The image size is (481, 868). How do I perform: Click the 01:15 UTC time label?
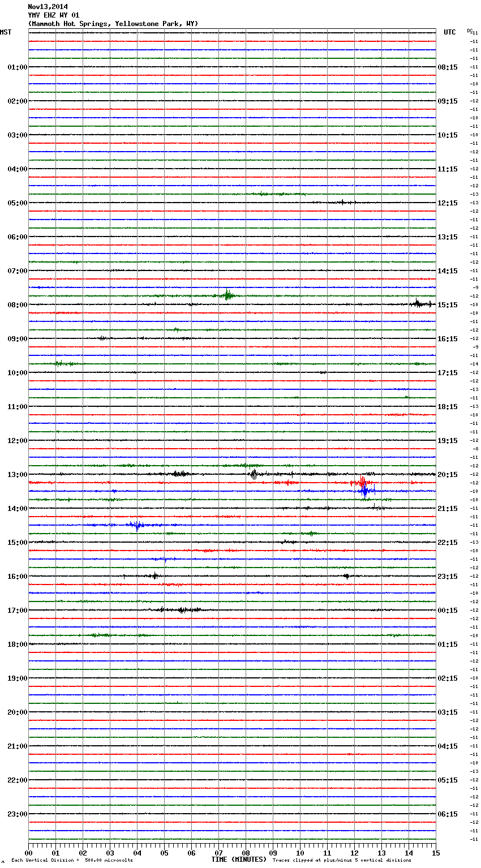(448, 644)
